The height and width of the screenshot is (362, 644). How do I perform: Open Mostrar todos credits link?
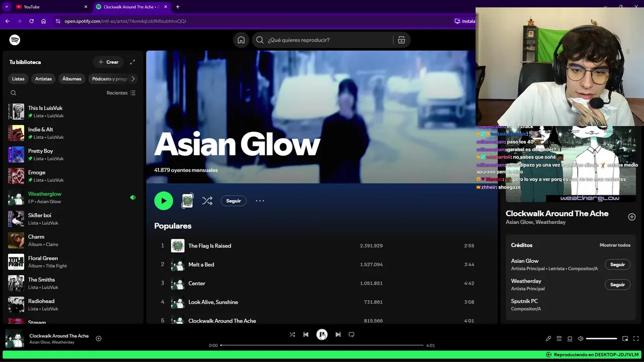[615, 245]
